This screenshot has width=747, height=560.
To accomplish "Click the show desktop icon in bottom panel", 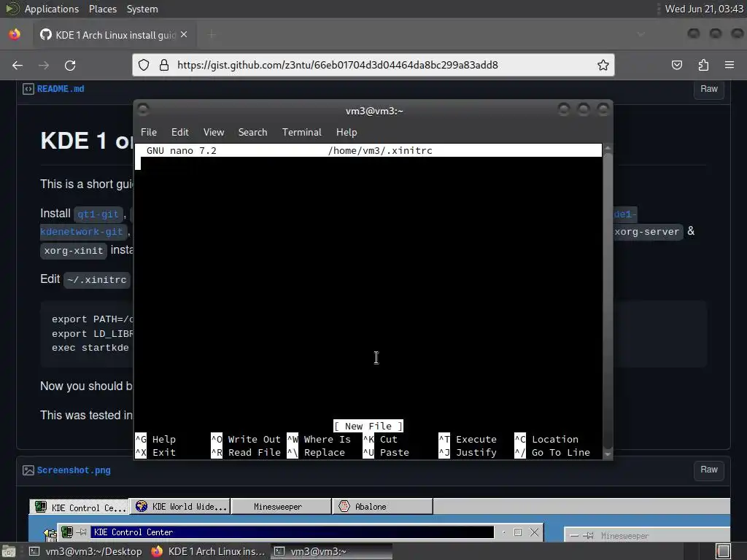I will tap(9, 552).
